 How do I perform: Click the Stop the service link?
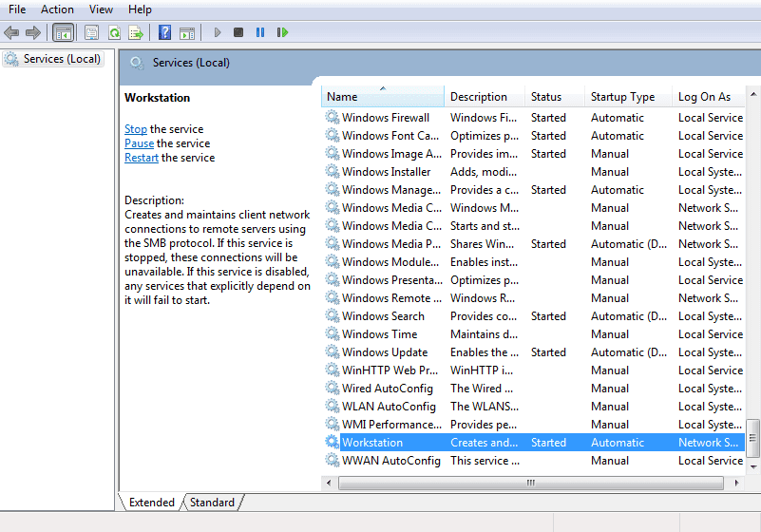point(136,129)
